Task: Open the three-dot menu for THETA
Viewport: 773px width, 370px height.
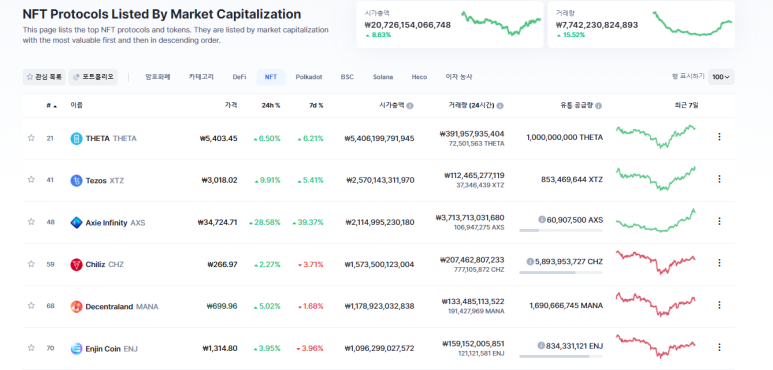Action: (x=719, y=136)
